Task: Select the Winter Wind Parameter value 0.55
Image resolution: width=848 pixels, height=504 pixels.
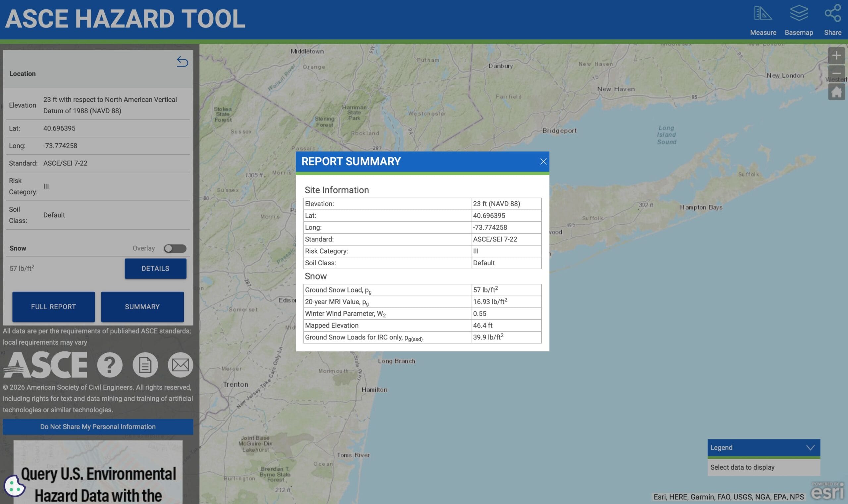Action: 506,314
